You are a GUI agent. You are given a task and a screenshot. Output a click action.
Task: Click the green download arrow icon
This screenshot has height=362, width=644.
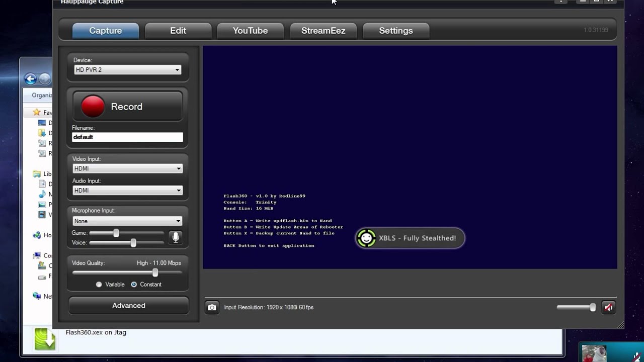[x=45, y=339]
